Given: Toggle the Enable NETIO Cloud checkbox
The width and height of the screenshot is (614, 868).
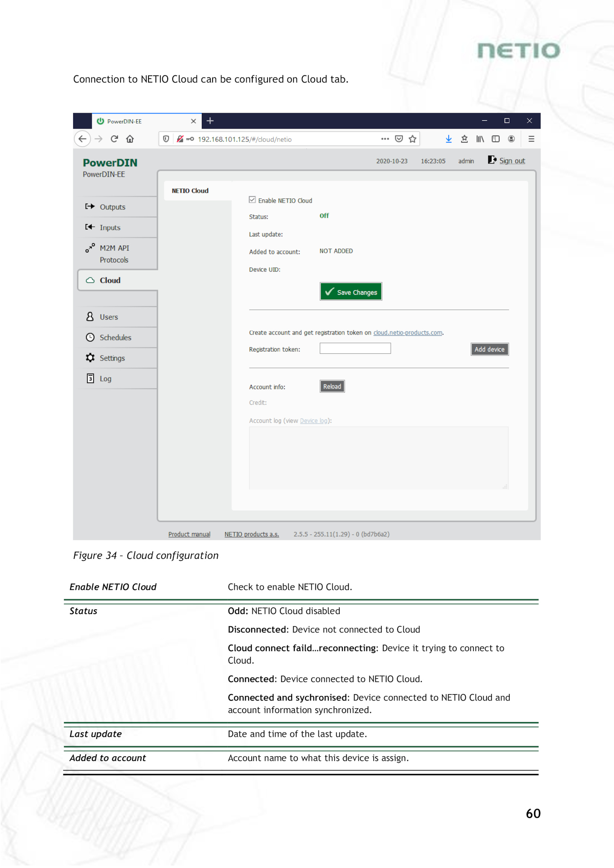Looking at the screenshot, I should pyautogui.click(x=252, y=200).
